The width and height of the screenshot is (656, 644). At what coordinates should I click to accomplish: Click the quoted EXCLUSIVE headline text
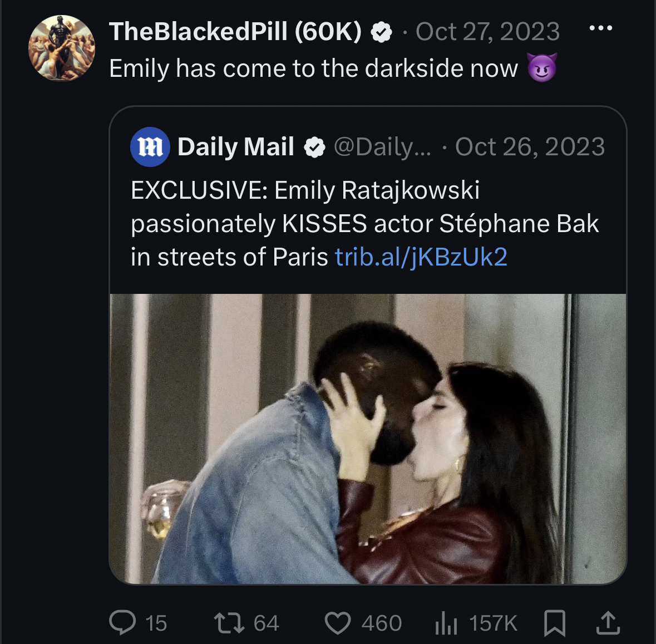[x=365, y=223]
